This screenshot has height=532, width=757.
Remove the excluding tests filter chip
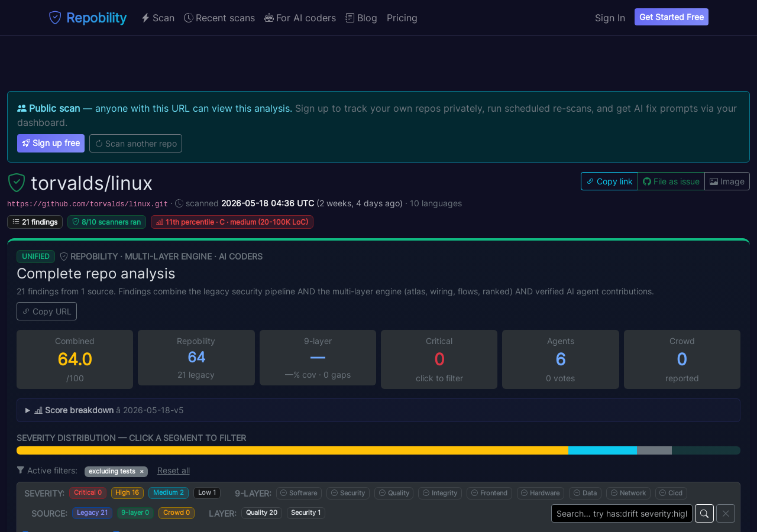(141, 471)
